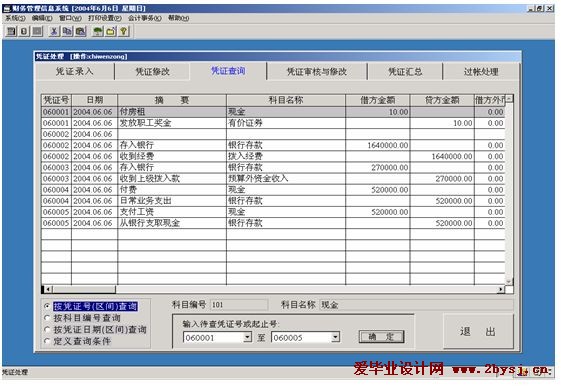Click the second toolbar icon with a circle

24,31
